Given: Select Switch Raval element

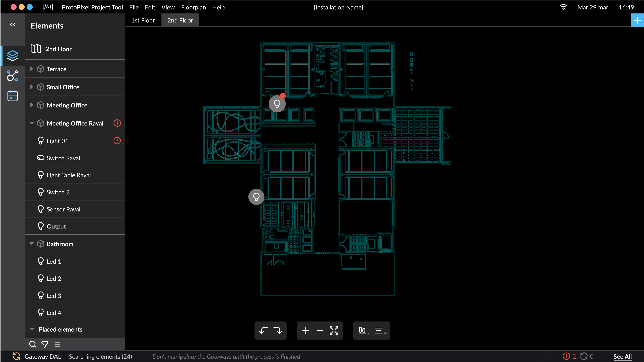Looking at the screenshot, I should coord(75,158).
